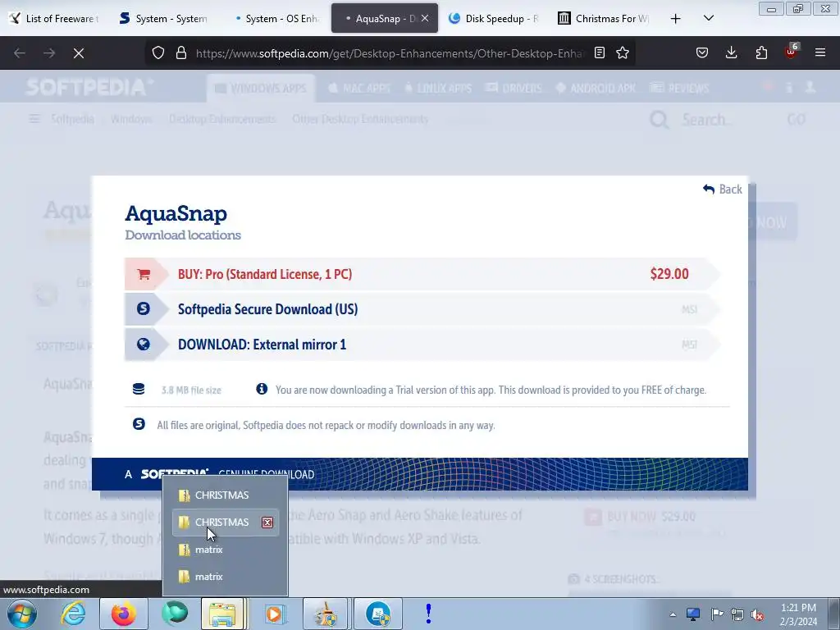The width and height of the screenshot is (840, 630).
Task: Click the Softpedia logo in site header
Action: (89, 87)
